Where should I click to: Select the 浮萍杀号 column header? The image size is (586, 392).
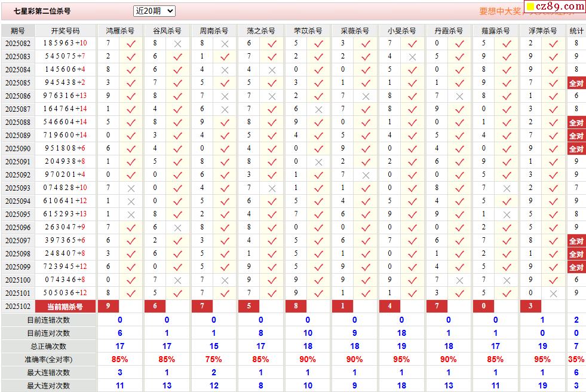pyautogui.click(x=542, y=30)
